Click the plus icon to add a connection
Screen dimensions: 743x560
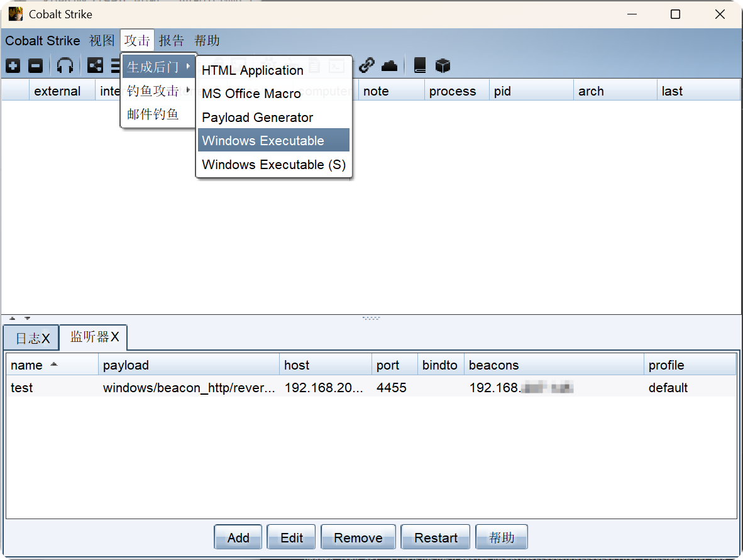click(13, 66)
